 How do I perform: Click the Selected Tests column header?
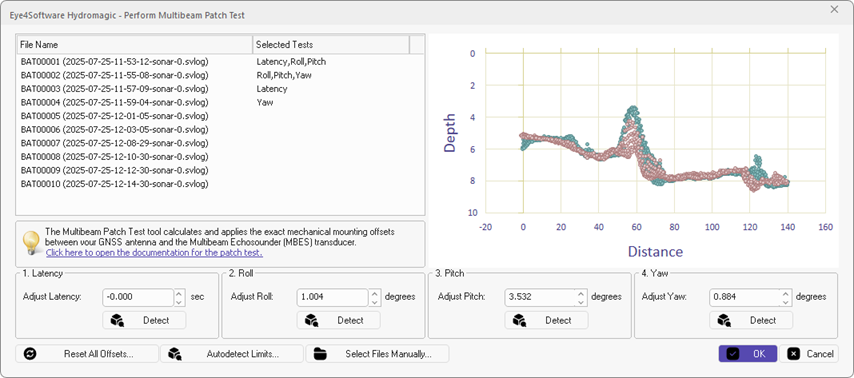pos(331,45)
